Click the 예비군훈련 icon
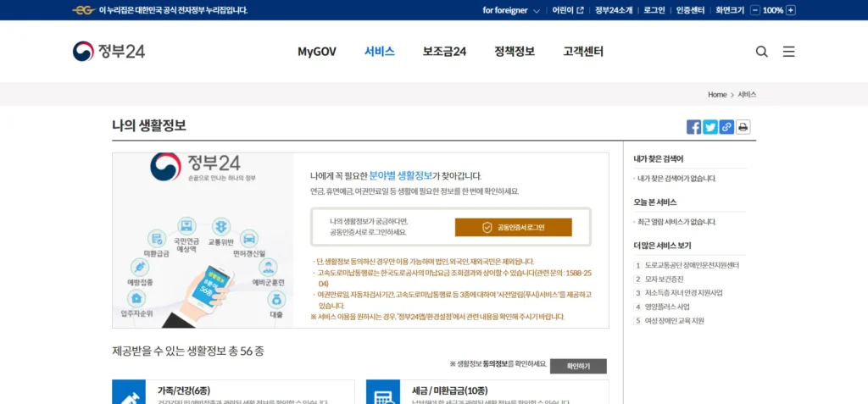Image resolution: width=868 pixels, height=404 pixels. [268, 268]
